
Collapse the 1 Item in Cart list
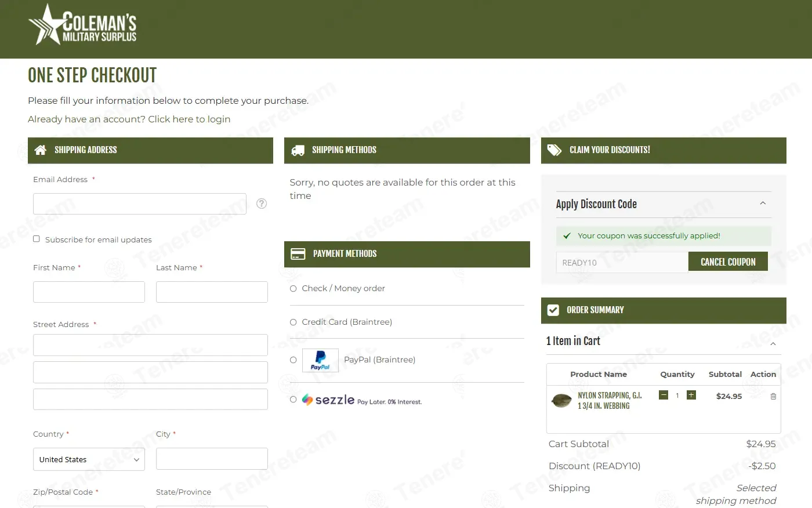(x=773, y=344)
